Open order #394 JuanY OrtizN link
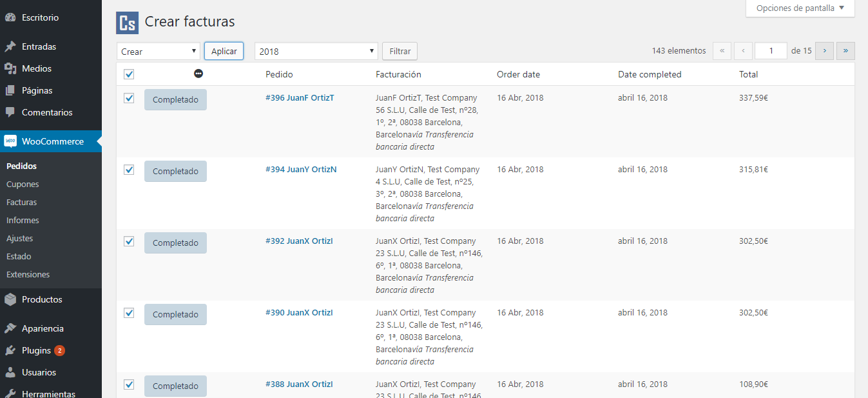The width and height of the screenshot is (868, 398). pyautogui.click(x=301, y=170)
